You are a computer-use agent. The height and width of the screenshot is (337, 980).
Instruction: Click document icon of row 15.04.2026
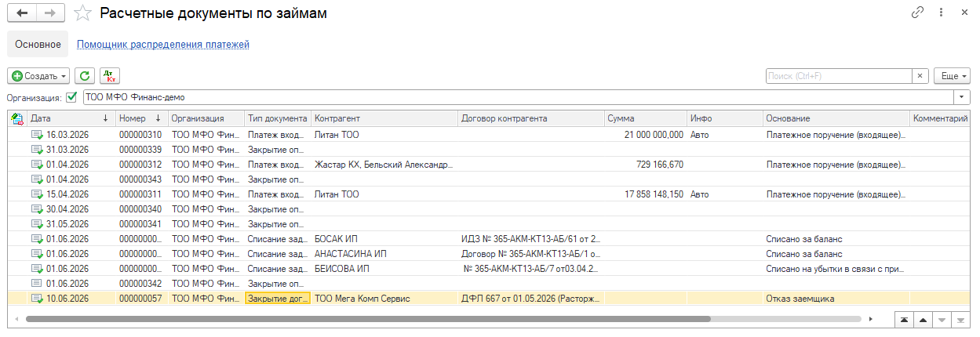pyautogui.click(x=37, y=194)
